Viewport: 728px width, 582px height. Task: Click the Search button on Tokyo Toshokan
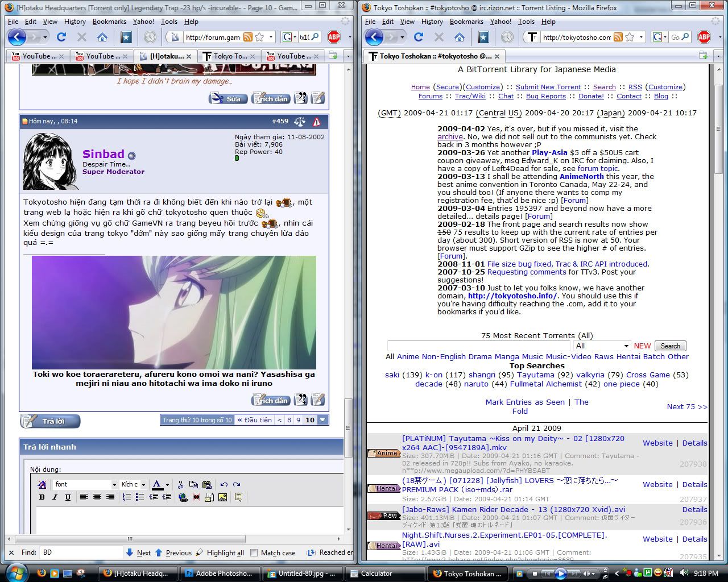(670, 346)
